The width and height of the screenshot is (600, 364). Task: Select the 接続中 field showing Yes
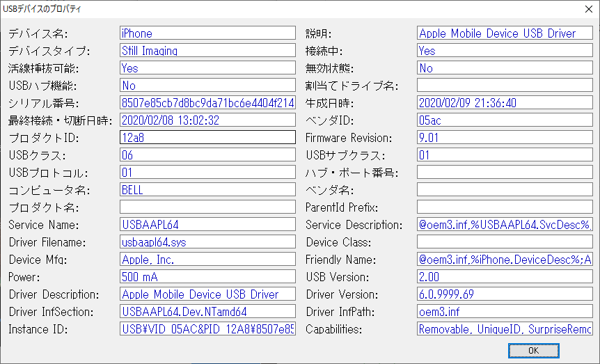coord(505,50)
